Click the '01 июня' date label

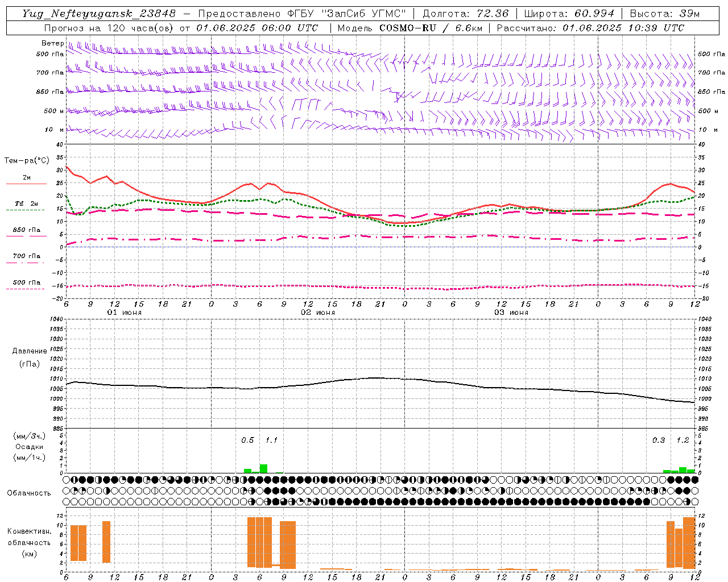tap(125, 313)
